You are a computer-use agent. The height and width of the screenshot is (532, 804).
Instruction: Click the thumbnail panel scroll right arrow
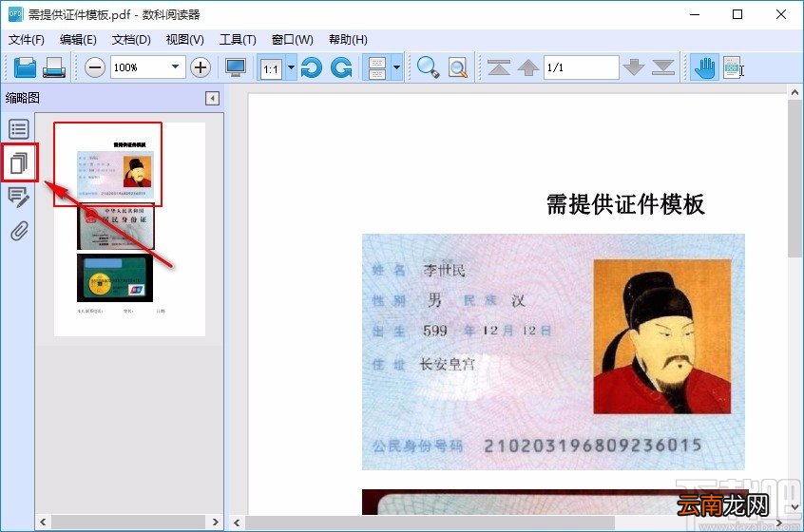point(216,522)
